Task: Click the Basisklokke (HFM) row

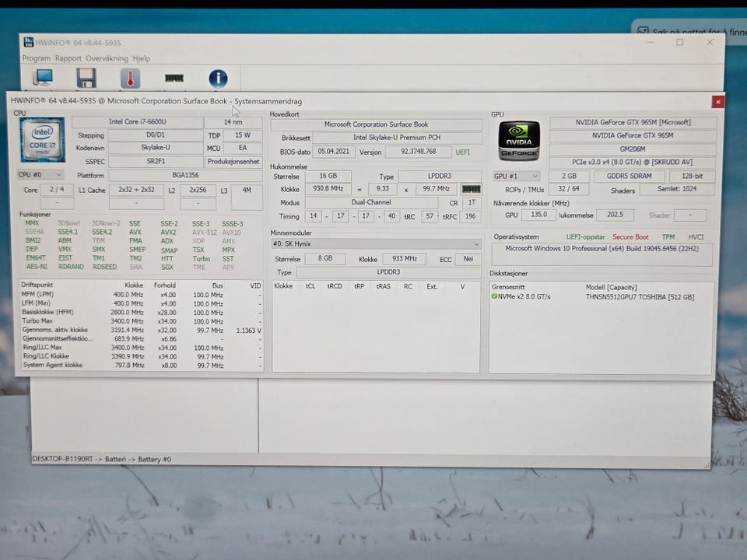Action: (x=141, y=312)
